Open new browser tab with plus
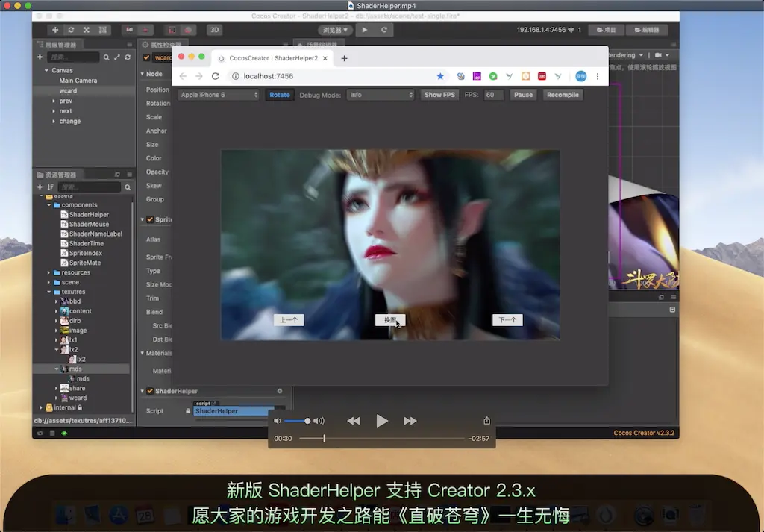The height and width of the screenshot is (532, 764). [x=345, y=58]
